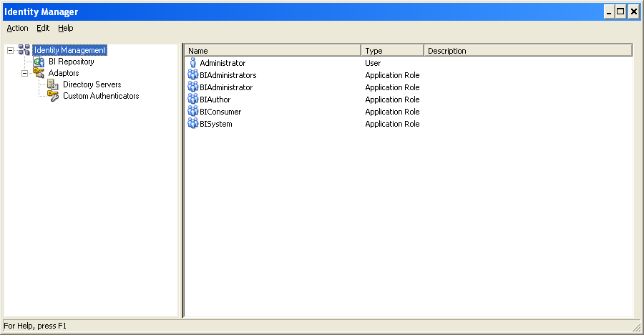Click the Description column header

pyautogui.click(x=527, y=51)
